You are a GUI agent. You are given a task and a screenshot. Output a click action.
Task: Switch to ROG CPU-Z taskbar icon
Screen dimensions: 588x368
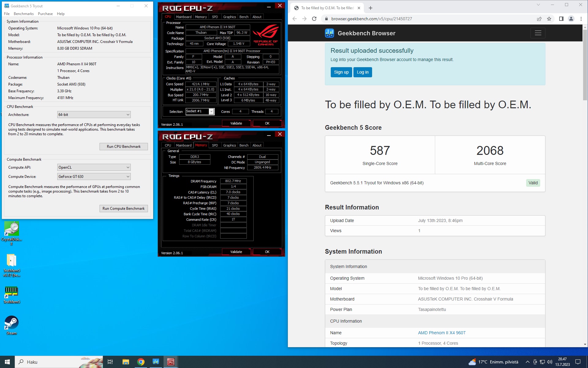coord(171,362)
